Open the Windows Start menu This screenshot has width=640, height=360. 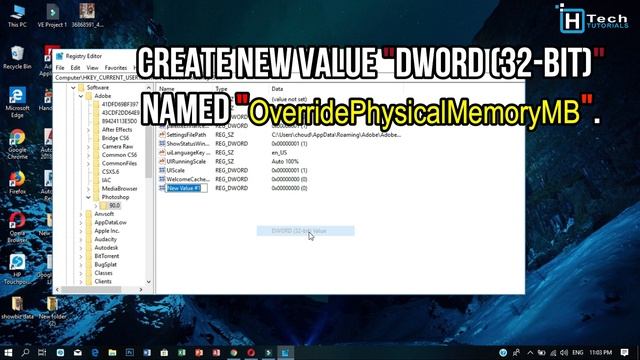(8, 352)
